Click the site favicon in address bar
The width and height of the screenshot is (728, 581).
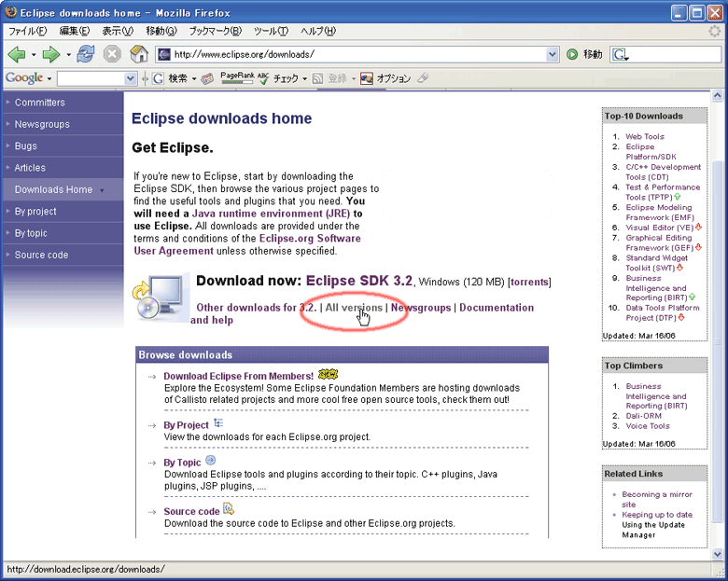click(164, 54)
